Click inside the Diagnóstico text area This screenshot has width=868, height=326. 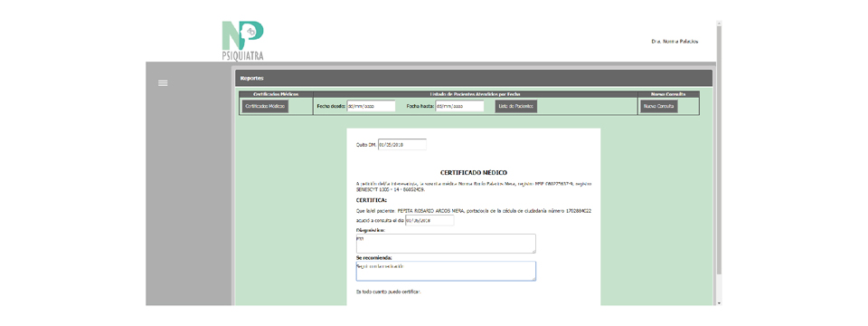tap(446, 244)
